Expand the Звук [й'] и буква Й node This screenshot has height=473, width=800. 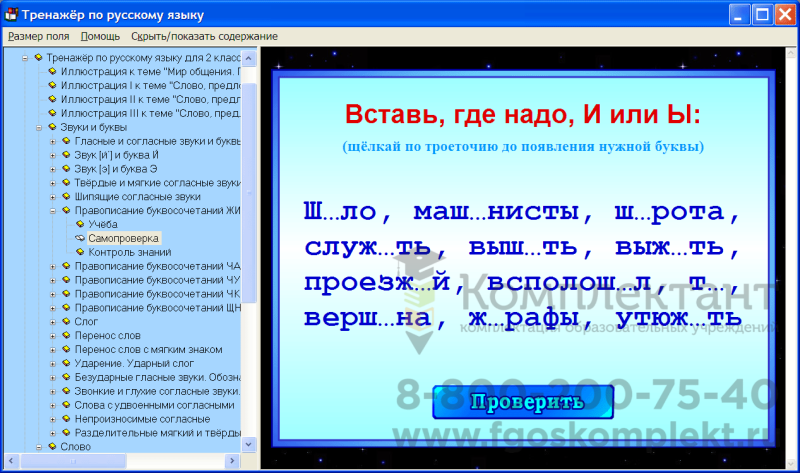pyautogui.click(x=53, y=155)
